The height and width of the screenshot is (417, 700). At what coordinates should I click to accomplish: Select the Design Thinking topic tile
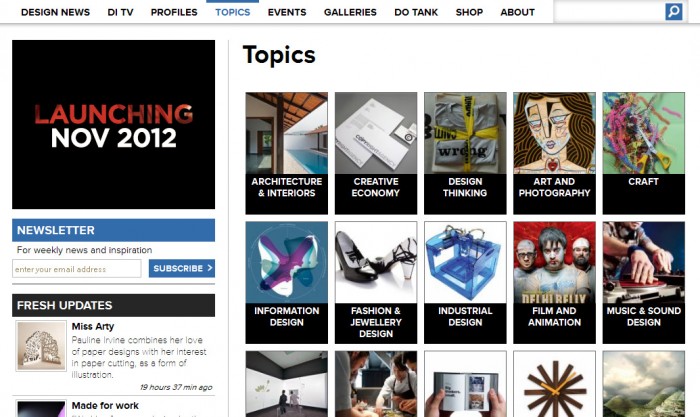[x=465, y=153]
